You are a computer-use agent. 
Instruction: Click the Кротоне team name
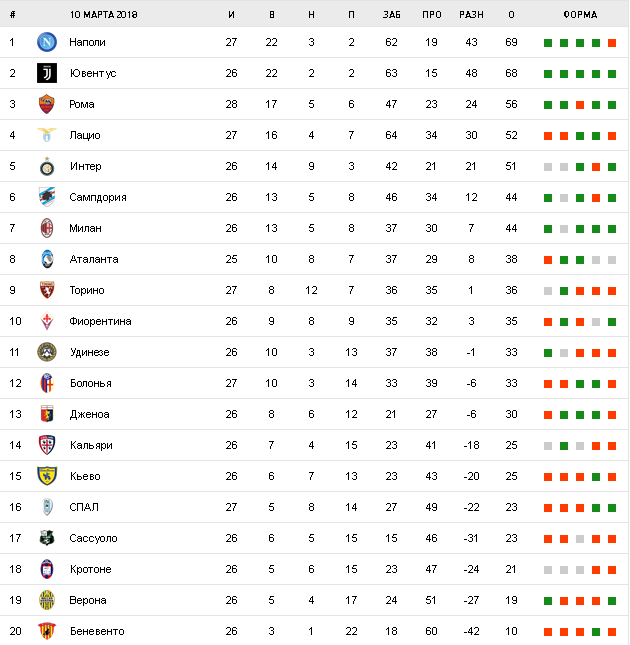tap(90, 569)
